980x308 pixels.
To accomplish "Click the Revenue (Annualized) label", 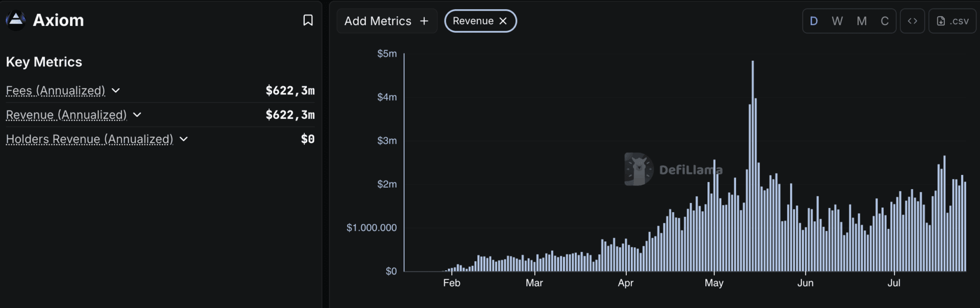I will coord(66,115).
